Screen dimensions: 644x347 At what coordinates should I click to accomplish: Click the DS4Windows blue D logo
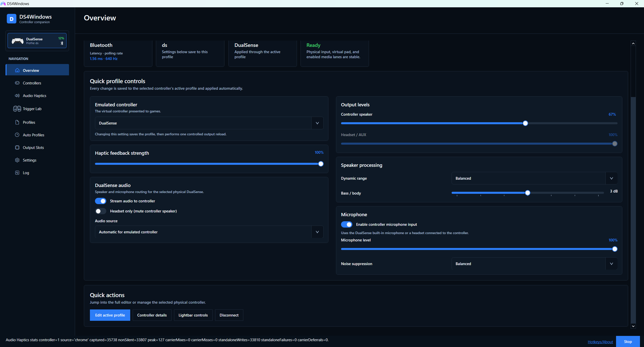(11, 19)
